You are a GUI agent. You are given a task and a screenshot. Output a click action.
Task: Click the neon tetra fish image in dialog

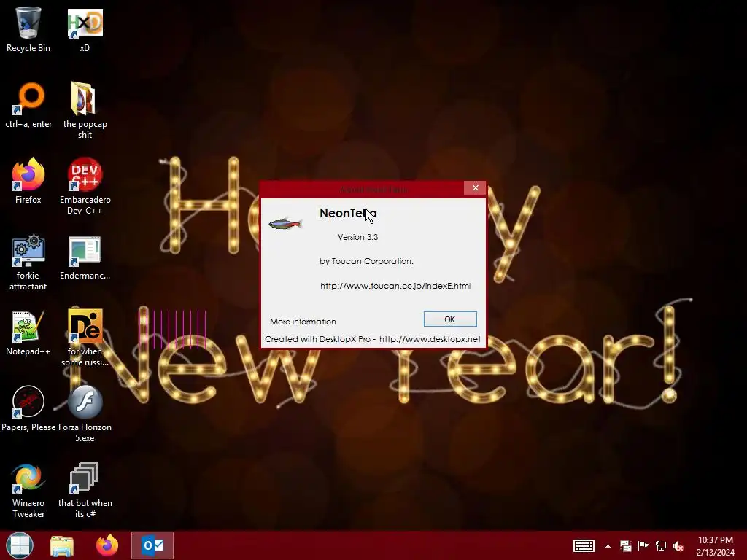(x=285, y=223)
